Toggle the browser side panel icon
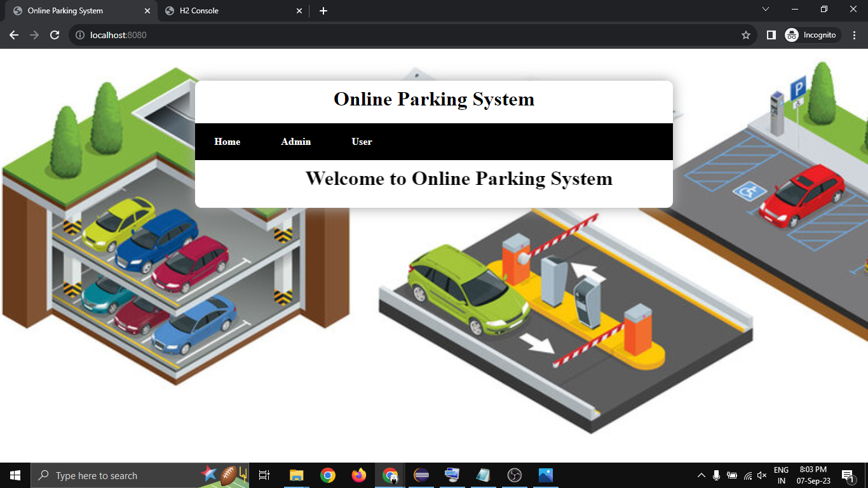868x488 pixels. pos(771,35)
